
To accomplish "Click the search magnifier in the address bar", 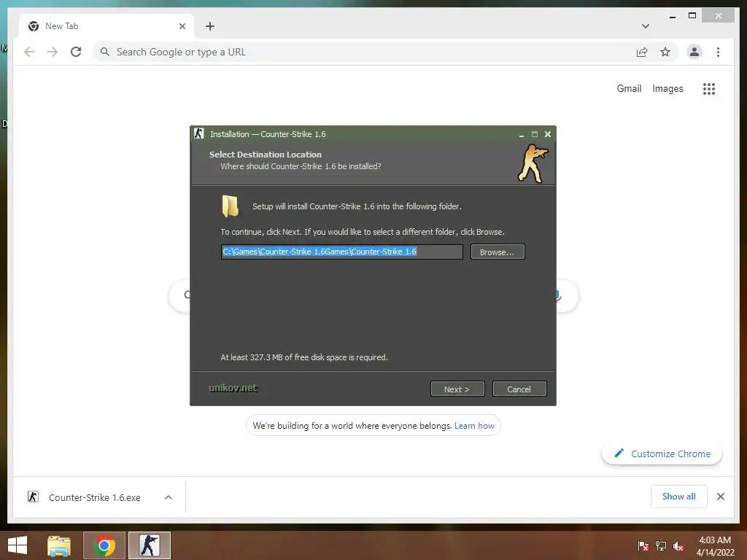I will 105,52.
